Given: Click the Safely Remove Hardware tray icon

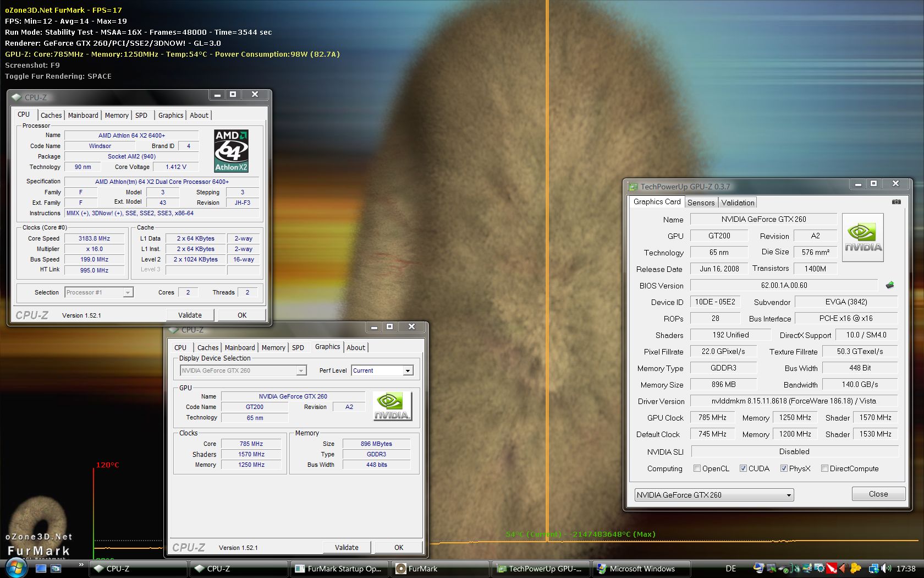Looking at the screenshot, I should [783, 569].
